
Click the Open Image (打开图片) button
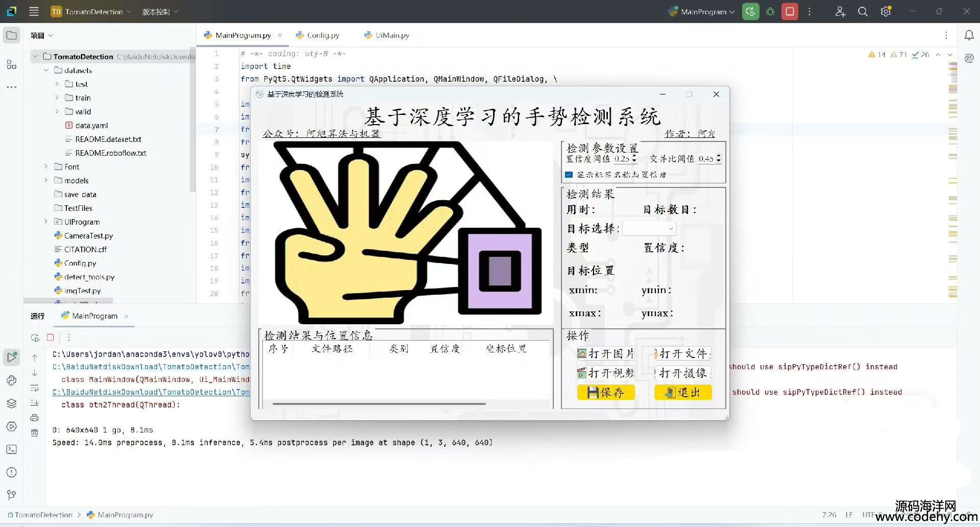(x=606, y=354)
